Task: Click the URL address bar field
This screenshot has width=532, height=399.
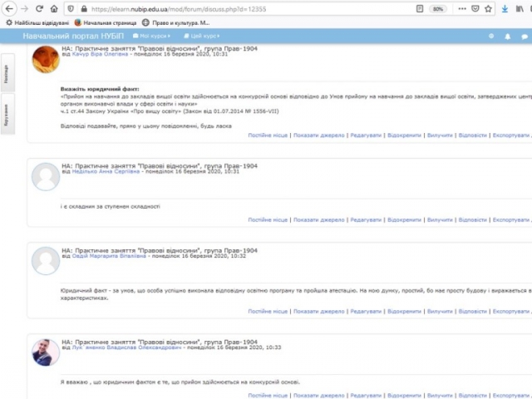Action: pyautogui.click(x=249, y=8)
